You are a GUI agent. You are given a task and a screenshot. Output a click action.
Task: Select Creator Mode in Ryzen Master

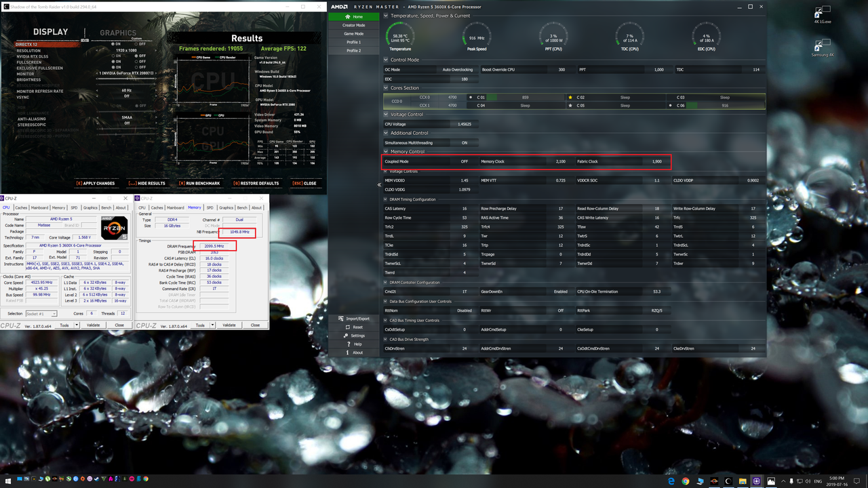tap(353, 25)
